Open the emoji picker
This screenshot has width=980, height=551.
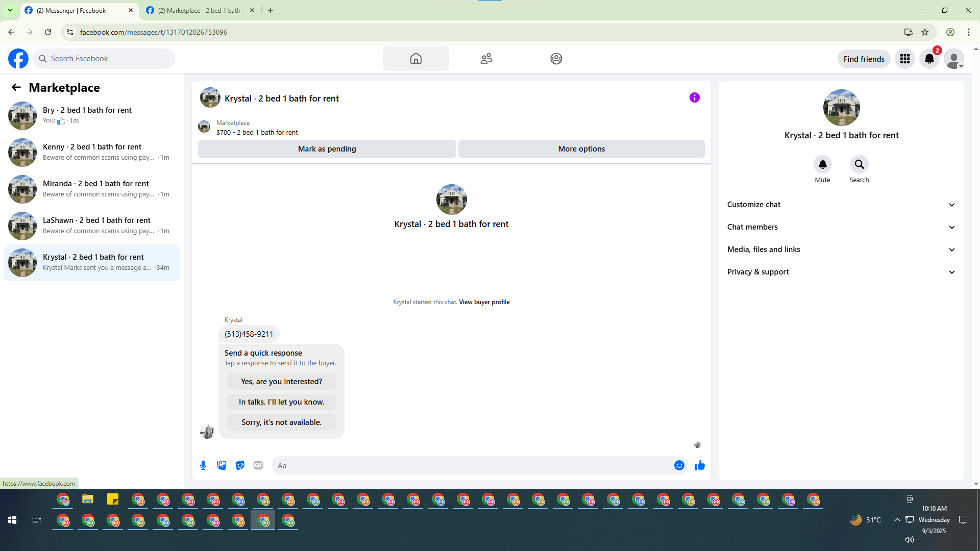click(x=679, y=465)
